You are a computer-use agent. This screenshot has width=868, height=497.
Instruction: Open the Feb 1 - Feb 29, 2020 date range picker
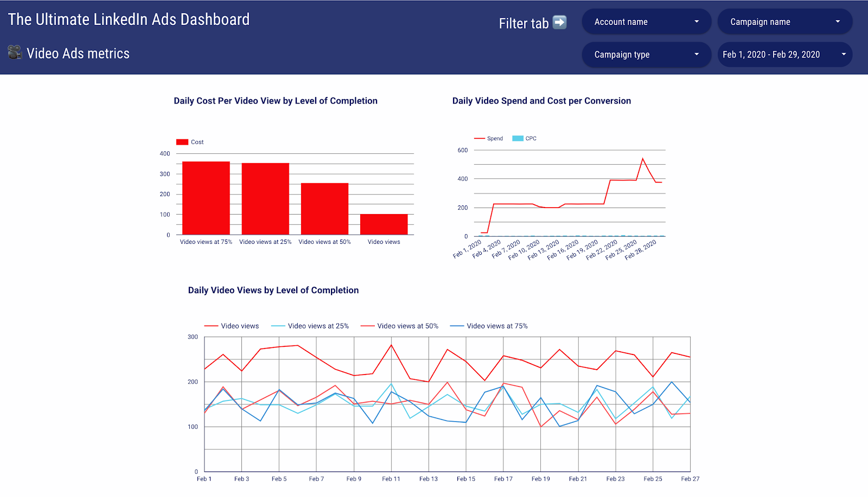coord(784,55)
